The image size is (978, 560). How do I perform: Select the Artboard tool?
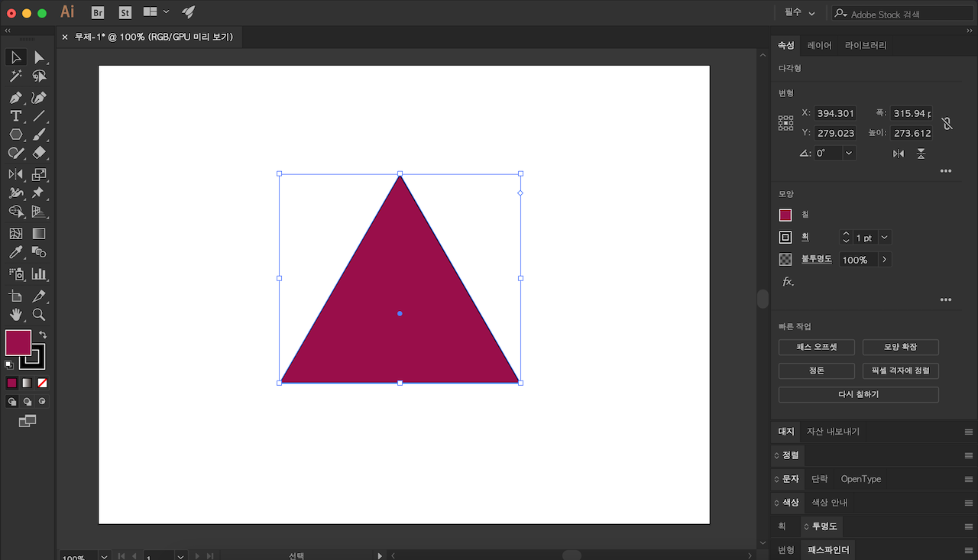pyautogui.click(x=15, y=296)
